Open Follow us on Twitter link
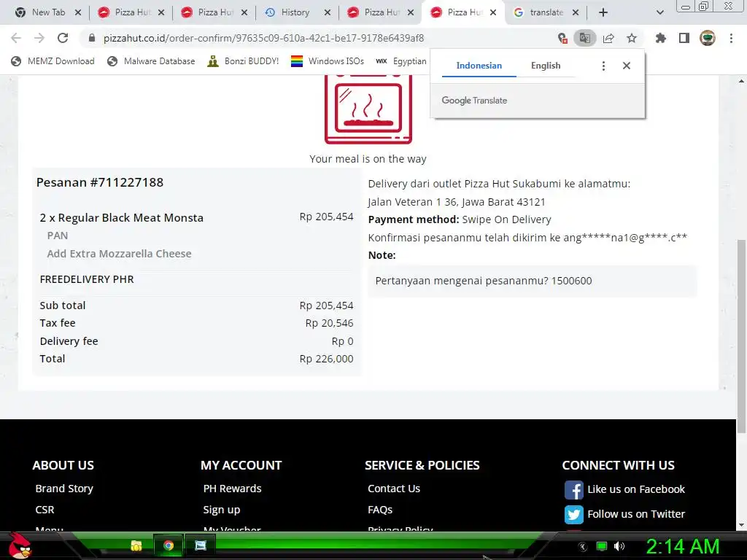 (636, 514)
